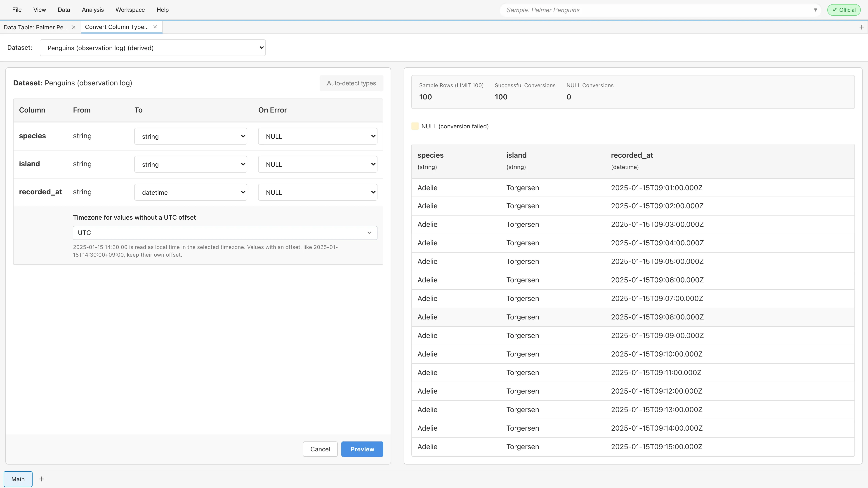
Task: Open the Data menu
Action: click(64, 10)
